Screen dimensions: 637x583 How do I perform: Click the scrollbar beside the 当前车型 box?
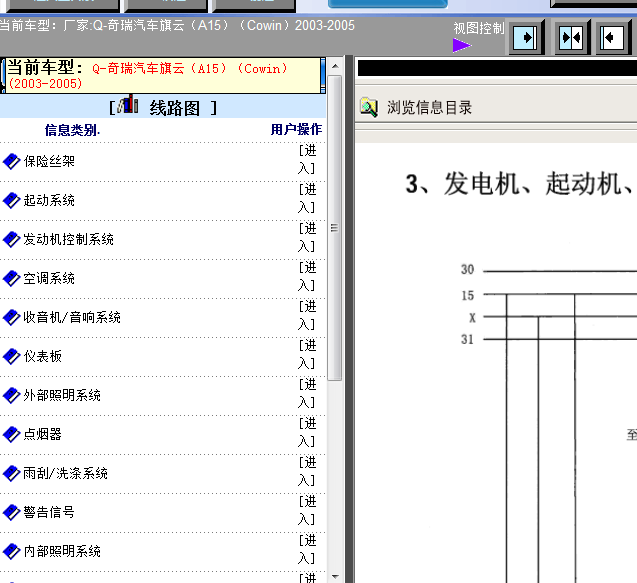[323, 75]
